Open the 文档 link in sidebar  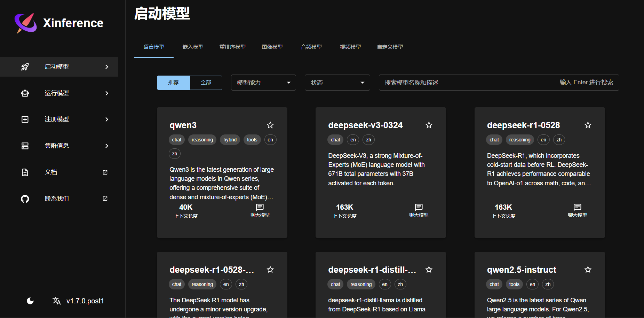pyautogui.click(x=59, y=172)
